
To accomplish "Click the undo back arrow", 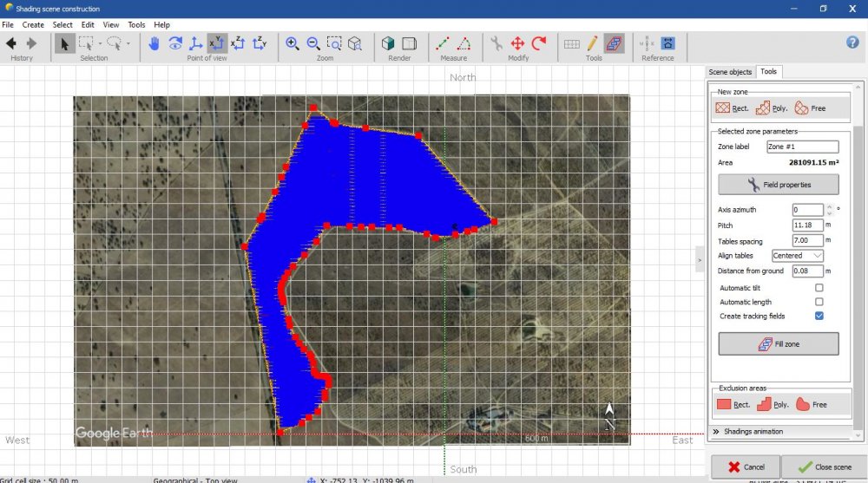I will tap(11, 43).
